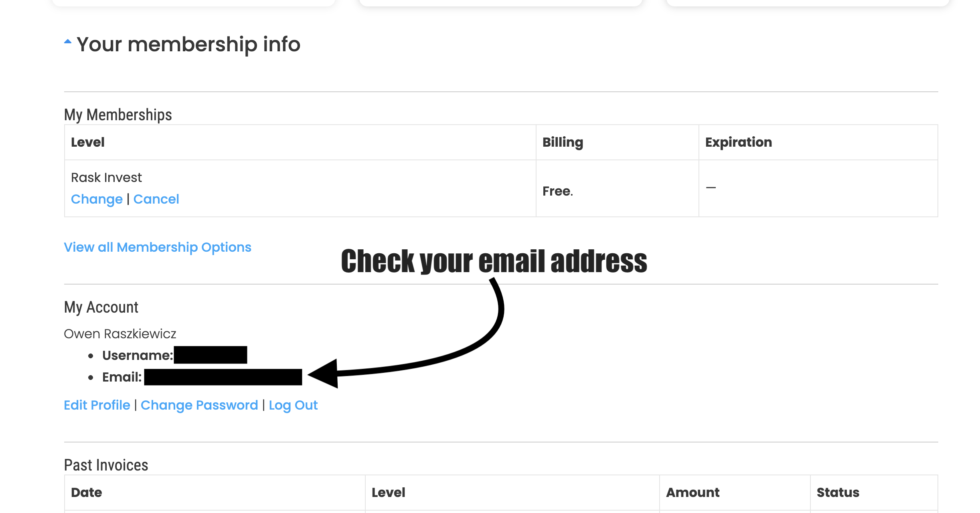Open the Edit Profile link
This screenshot has height=513, width=980.
pyautogui.click(x=97, y=405)
